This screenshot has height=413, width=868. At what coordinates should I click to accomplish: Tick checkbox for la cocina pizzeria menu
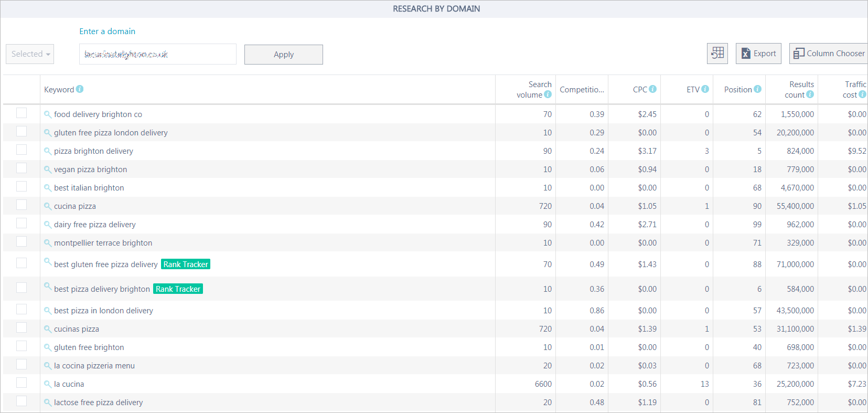[x=22, y=364]
